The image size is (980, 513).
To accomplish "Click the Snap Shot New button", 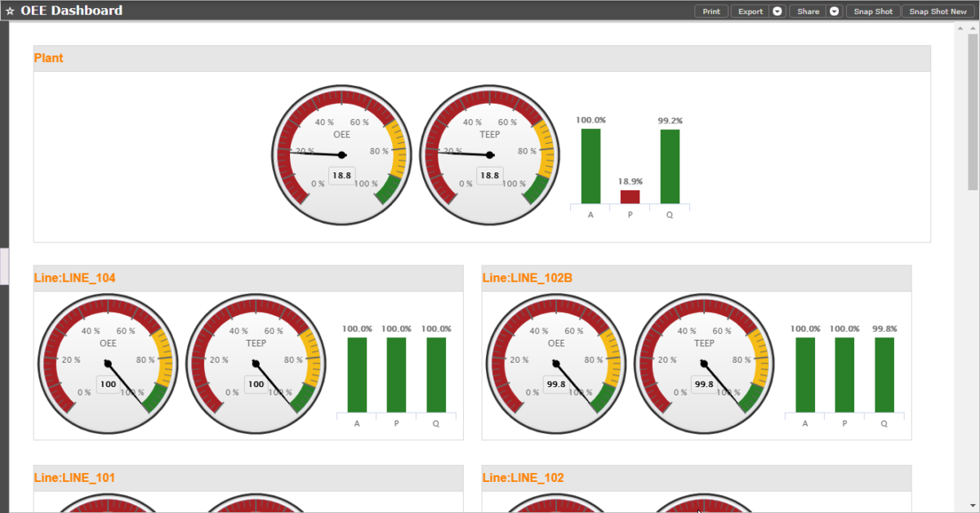I will point(937,11).
